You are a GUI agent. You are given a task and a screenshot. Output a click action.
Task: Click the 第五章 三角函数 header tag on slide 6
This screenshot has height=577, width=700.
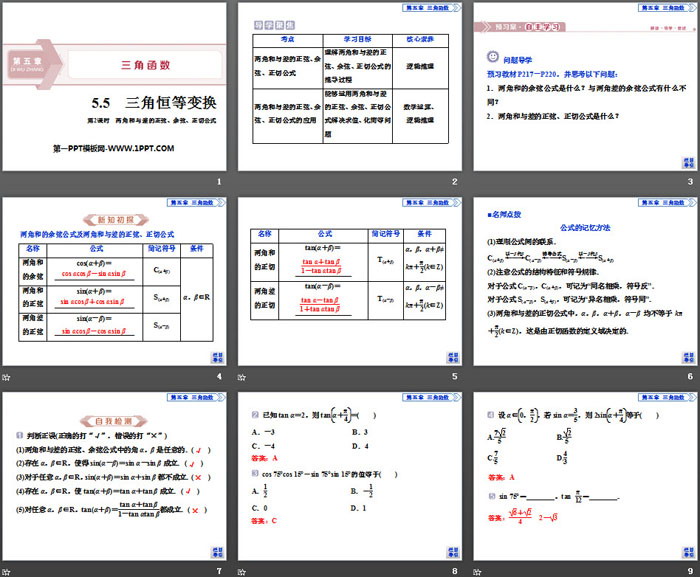click(667, 203)
